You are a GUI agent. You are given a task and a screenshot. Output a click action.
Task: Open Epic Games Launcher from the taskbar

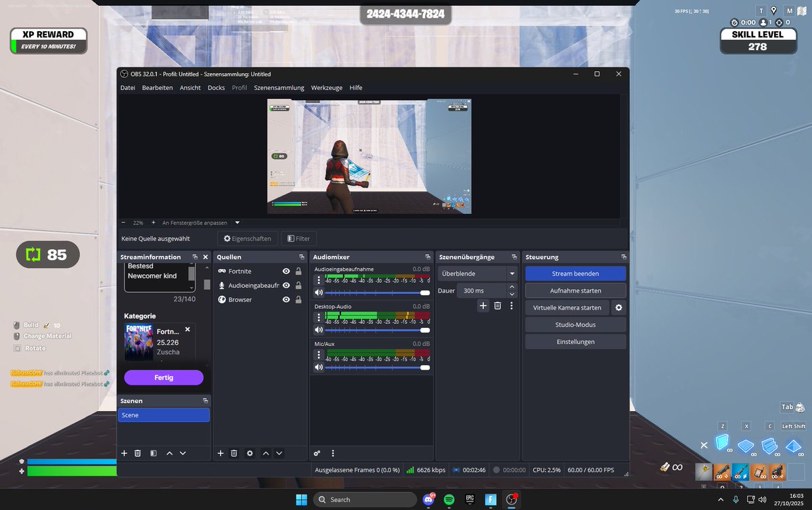(x=470, y=499)
